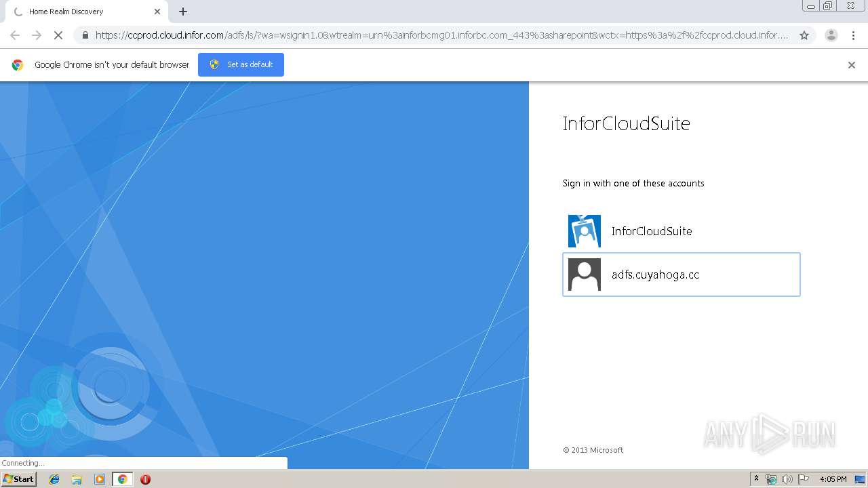
Task: Click the Set as default button
Action: click(241, 64)
